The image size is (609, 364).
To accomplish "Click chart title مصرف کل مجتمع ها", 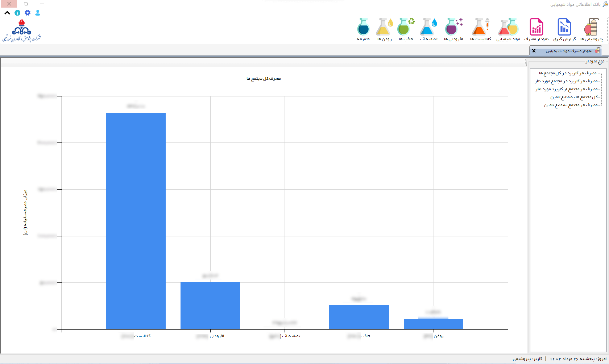I will point(264,79).
